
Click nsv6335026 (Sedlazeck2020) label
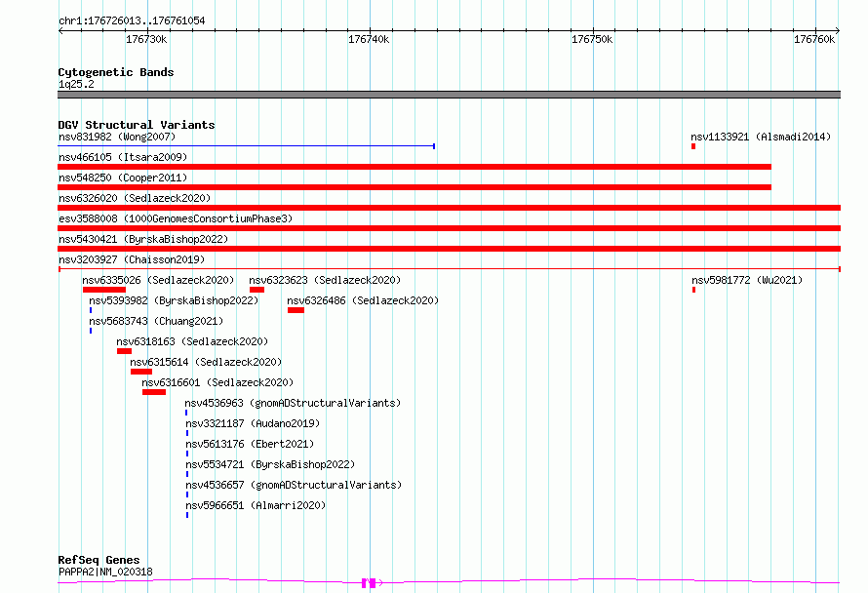158,280
